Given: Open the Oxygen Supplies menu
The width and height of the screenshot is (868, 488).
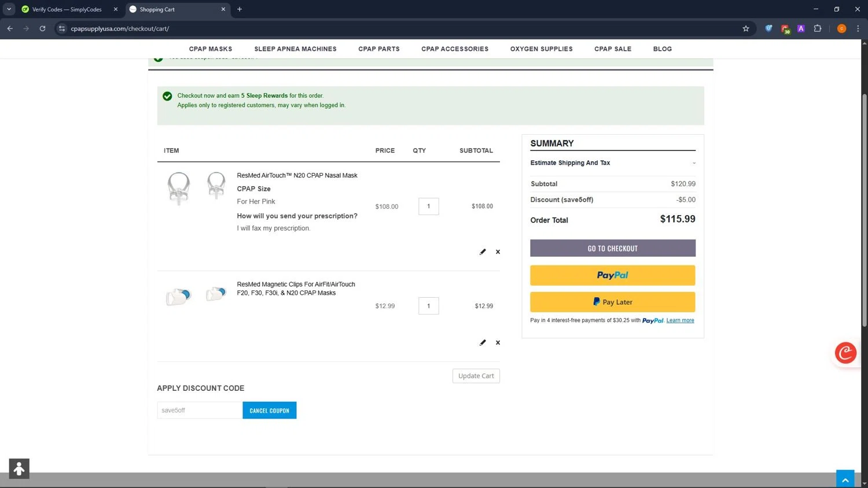Looking at the screenshot, I should [542, 49].
